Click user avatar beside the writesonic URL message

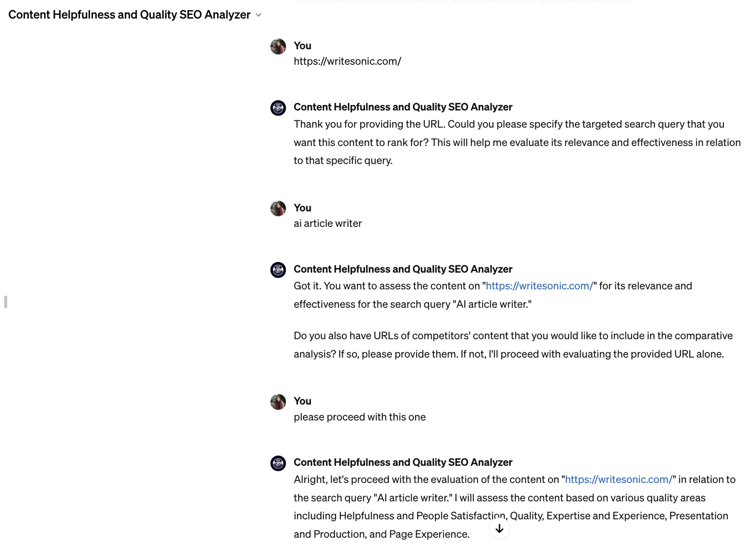point(278,47)
